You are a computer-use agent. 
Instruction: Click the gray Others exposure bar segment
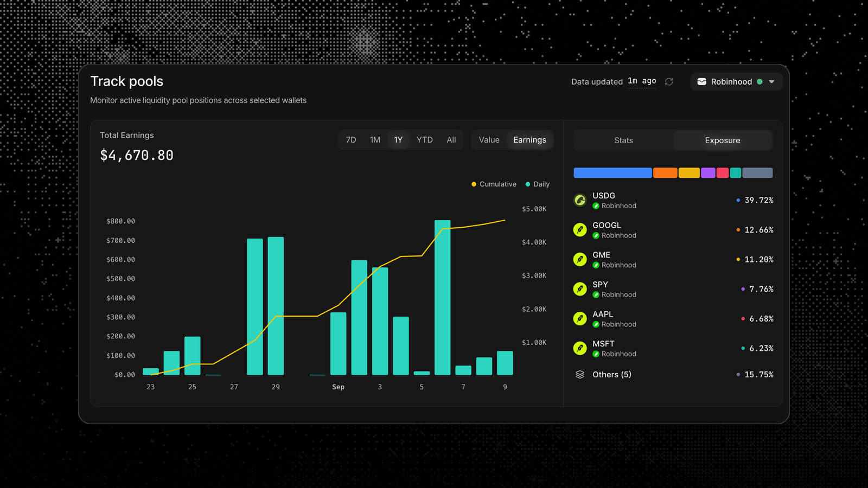(757, 173)
